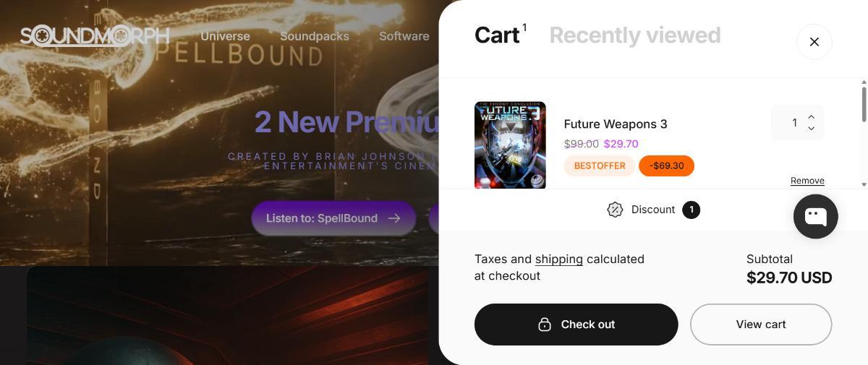
Task: Click the View cart button
Action: coord(761,325)
